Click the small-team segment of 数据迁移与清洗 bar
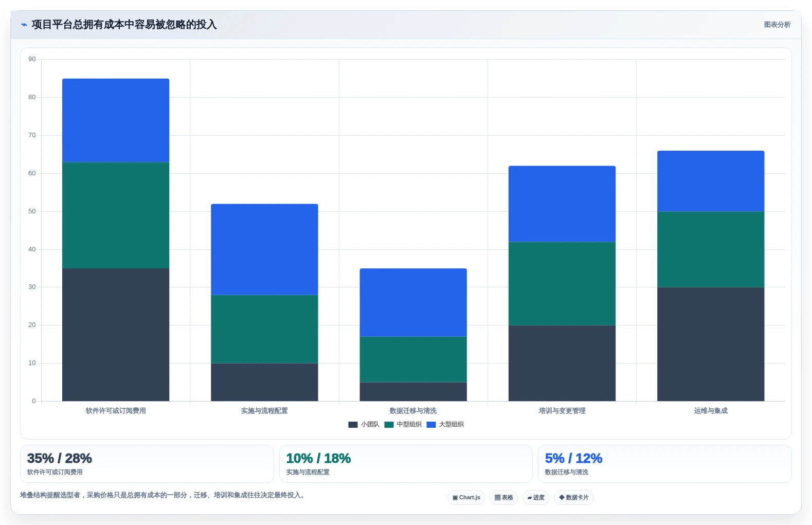 413,392
